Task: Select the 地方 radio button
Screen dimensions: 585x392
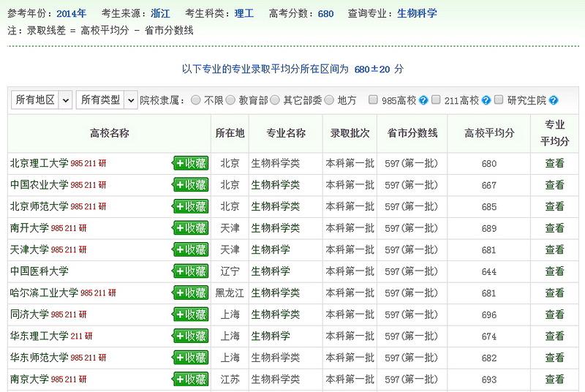Action: click(x=329, y=100)
